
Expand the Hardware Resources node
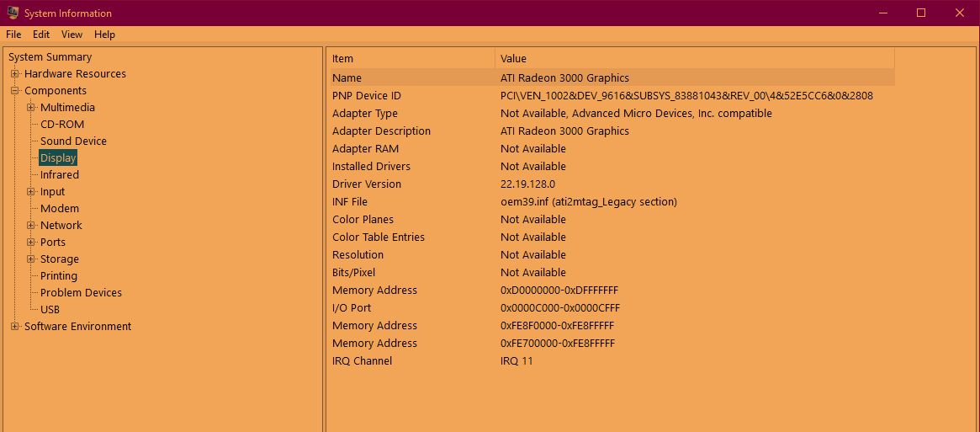[x=15, y=74]
